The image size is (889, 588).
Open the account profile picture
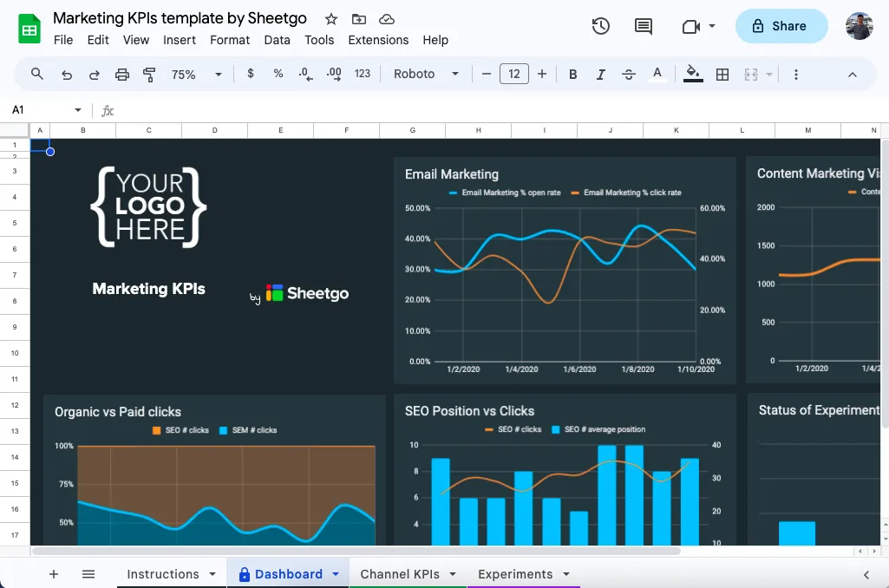tap(859, 26)
